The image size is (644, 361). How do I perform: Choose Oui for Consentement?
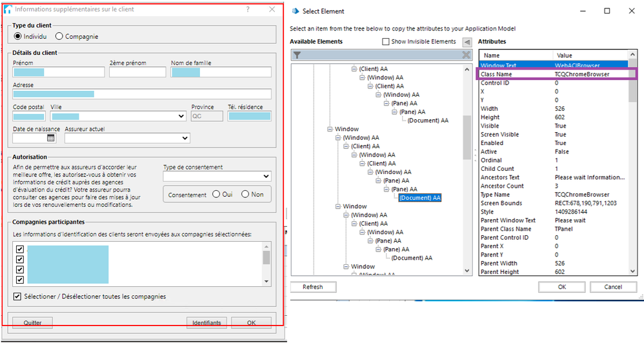(x=216, y=195)
